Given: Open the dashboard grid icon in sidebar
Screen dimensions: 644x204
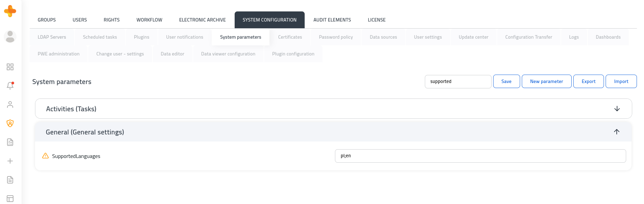Looking at the screenshot, I should pos(10,67).
